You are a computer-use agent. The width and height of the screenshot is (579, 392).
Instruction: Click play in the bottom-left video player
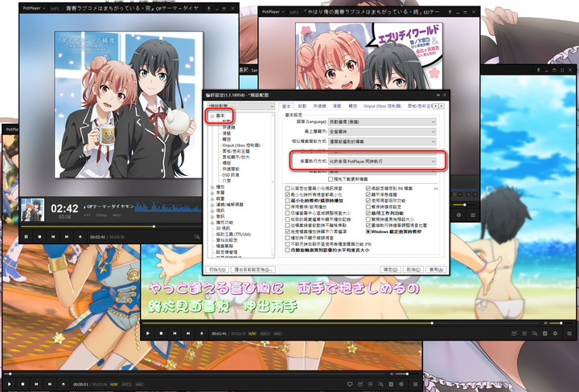[x=10, y=384]
